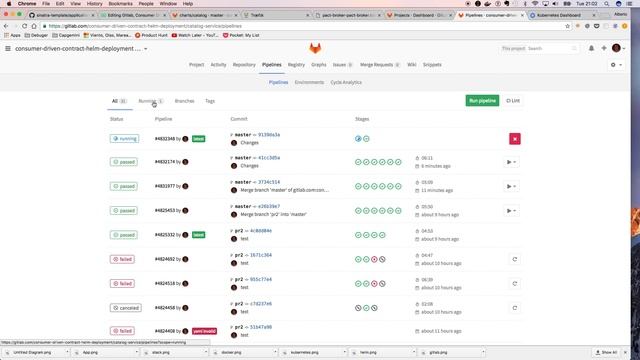Retry failed pipeline #4824692
This screenshot has height=360, width=640.
click(515, 259)
